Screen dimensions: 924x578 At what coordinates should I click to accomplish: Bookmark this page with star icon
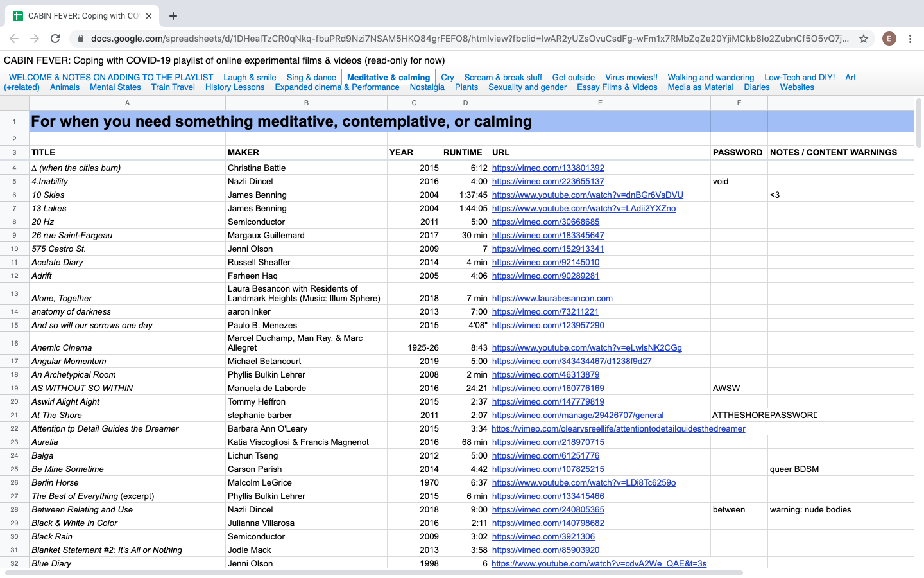coord(864,39)
